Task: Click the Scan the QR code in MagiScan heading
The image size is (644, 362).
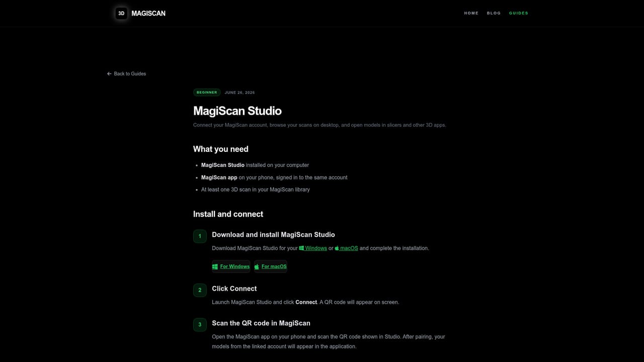Action: coord(261,323)
